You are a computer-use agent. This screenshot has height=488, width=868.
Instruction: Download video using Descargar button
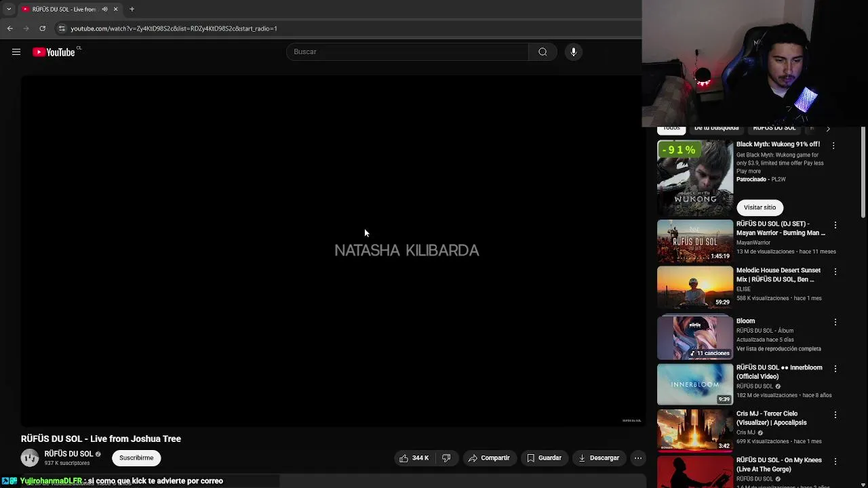click(x=598, y=458)
